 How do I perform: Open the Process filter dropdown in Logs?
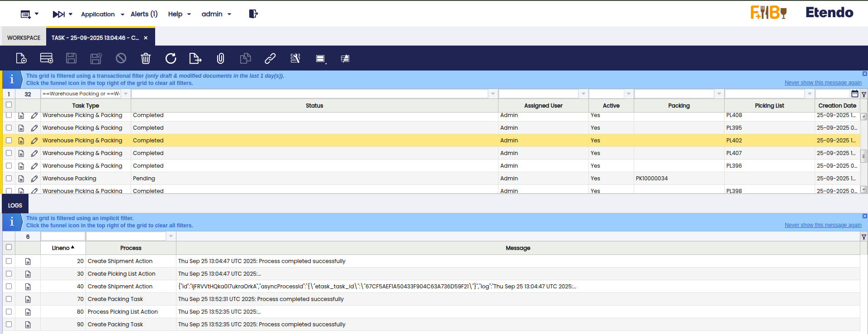click(171, 236)
